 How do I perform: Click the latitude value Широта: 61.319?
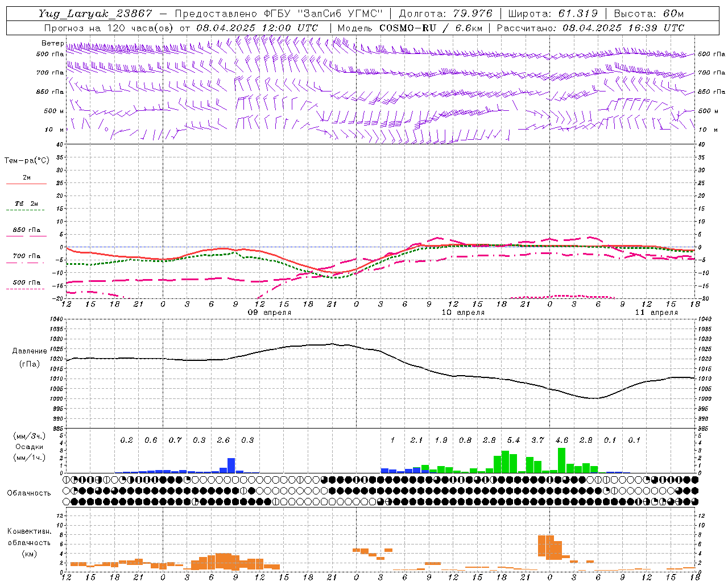(x=553, y=14)
